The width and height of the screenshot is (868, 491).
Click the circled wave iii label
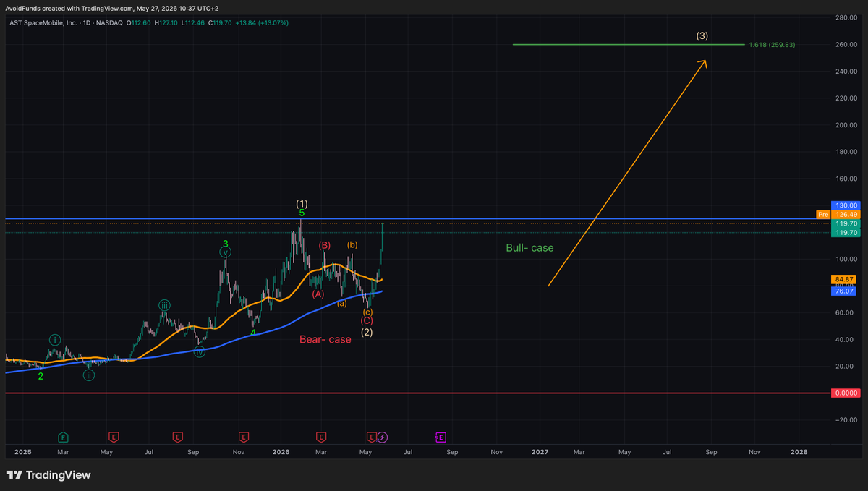(165, 305)
